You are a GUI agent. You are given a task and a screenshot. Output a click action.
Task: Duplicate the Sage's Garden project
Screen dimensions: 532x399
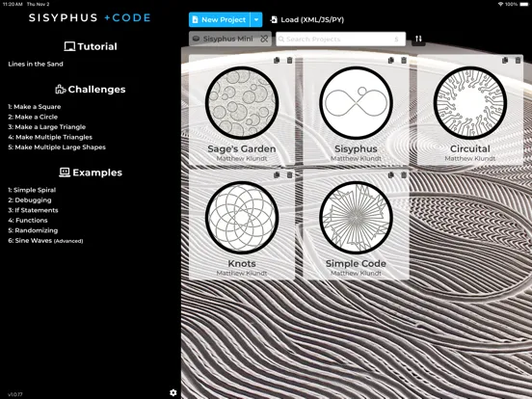coord(277,61)
